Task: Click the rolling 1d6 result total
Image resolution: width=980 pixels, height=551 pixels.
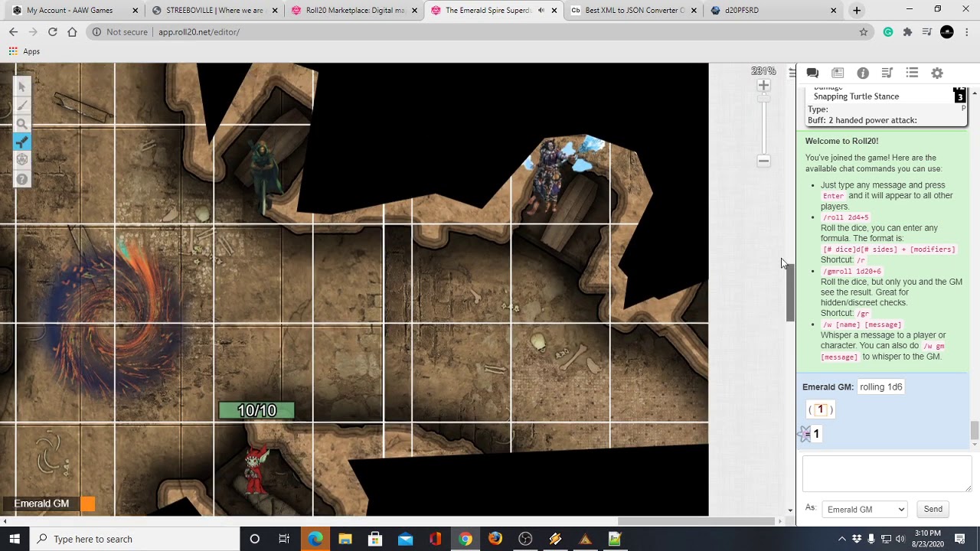Action: tap(815, 434)
